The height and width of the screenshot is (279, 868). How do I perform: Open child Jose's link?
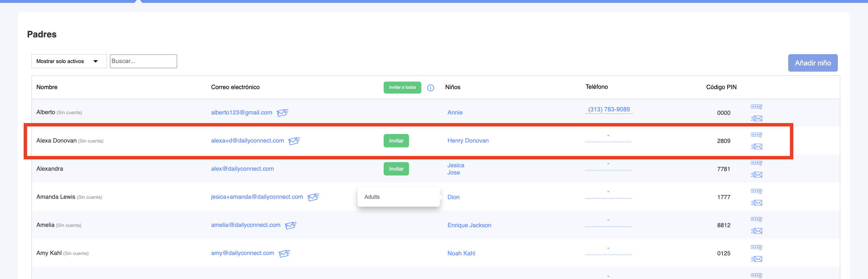(454, 172)
